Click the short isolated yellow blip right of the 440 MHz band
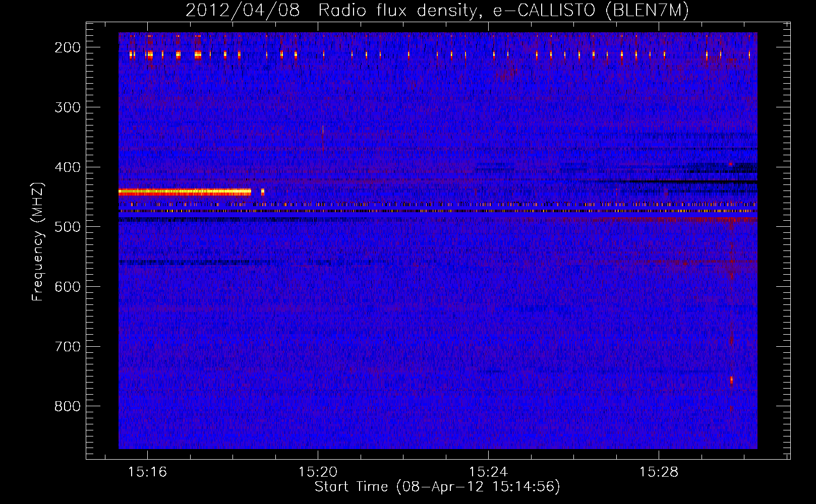This screenshot has height=504, width=816. pos(263,192)
